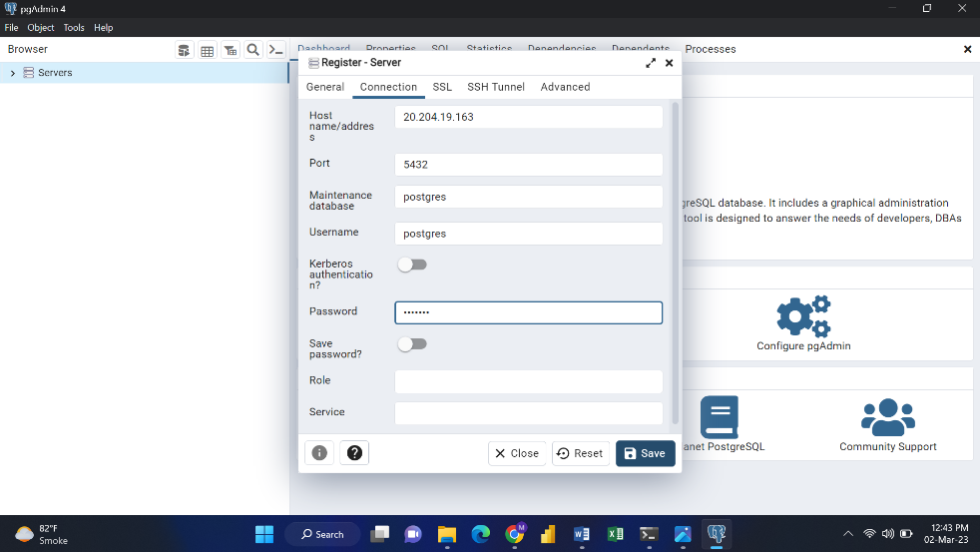Click the taskbar Search box
Screen dimensions: 980x552
[x=322, y=534]
